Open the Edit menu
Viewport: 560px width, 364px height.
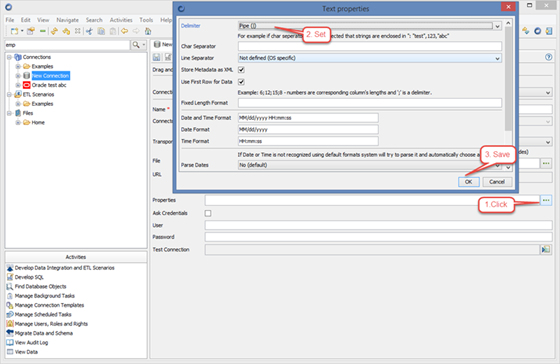[x=25, y=20]
